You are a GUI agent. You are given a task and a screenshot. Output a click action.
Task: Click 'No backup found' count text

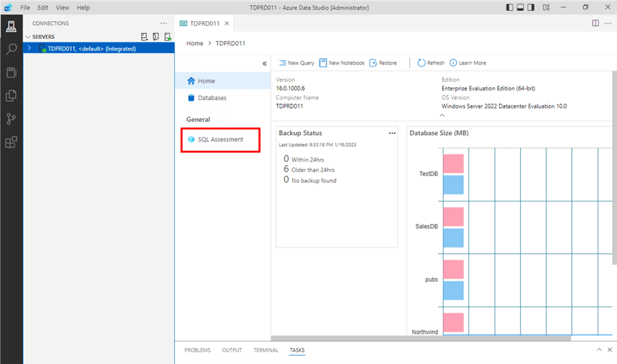tap(310, 180)
